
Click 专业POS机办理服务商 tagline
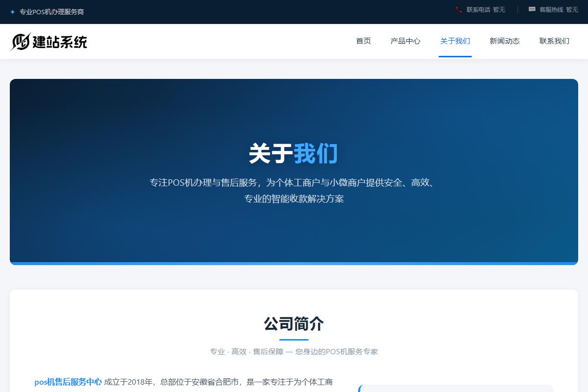[51, 12]
